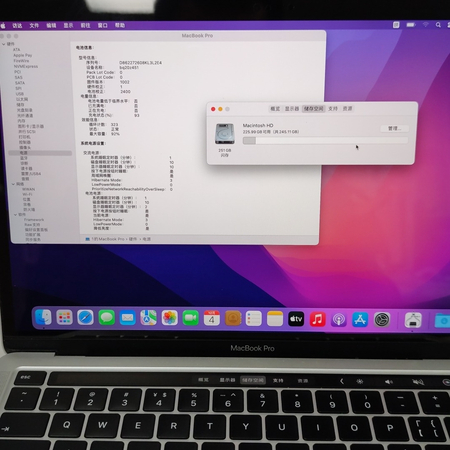Launch Safari from the Dock

pyautogui.click(x=85, y=317)
